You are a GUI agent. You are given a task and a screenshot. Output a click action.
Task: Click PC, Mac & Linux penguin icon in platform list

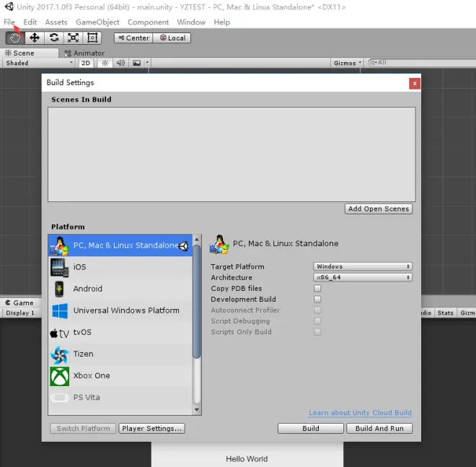(59, 246)
